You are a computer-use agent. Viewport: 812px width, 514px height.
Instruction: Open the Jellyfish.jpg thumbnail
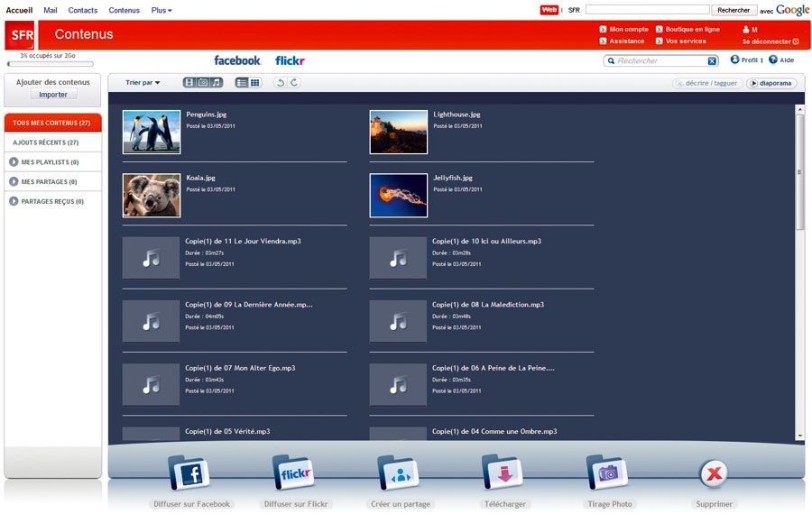coord(398,196)
